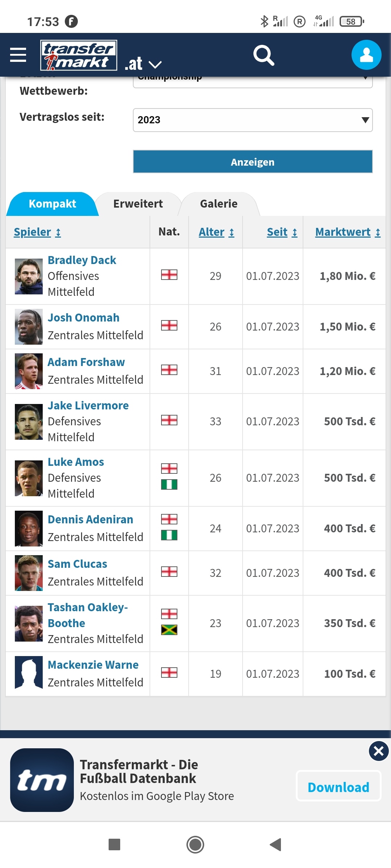
Task: Open the search magnifier icon
Action: coord(264,55)
